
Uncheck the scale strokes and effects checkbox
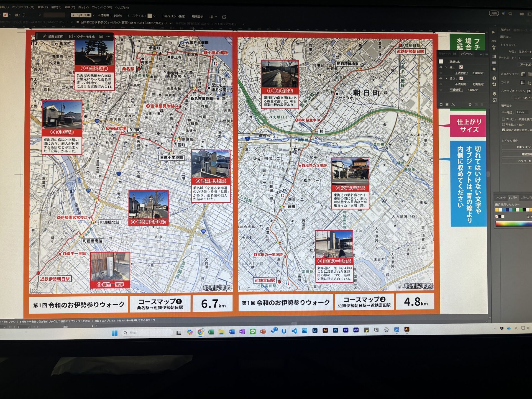[503, 130]
